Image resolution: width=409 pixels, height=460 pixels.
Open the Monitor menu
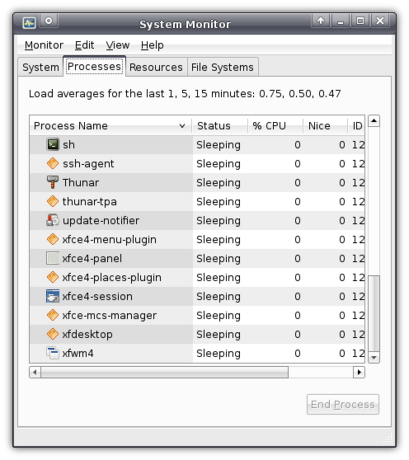(44, 45)
